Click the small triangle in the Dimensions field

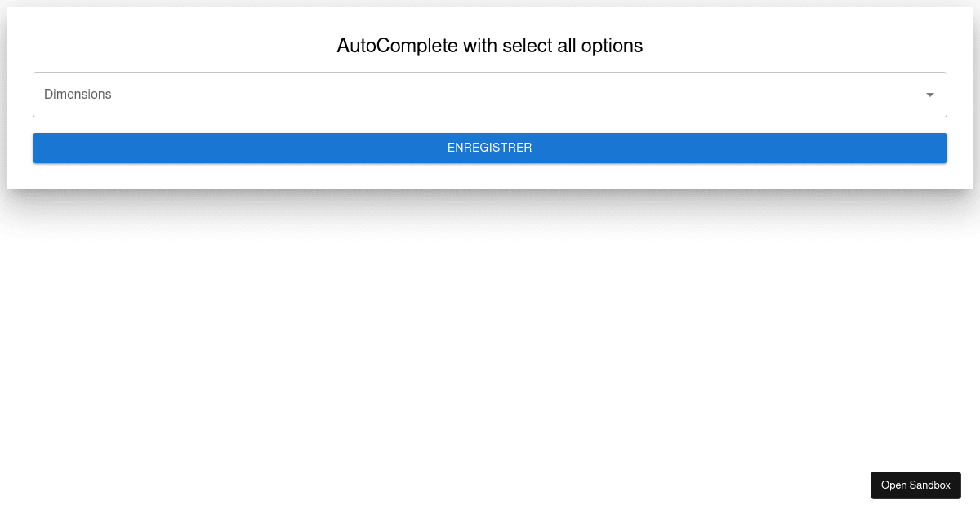[929, 95]
